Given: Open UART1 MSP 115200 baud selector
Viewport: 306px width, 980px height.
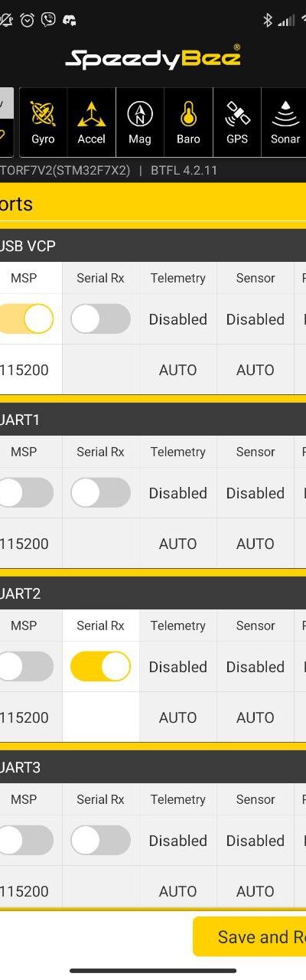Looking at the screenshot, I should click(x=24, y=544).
